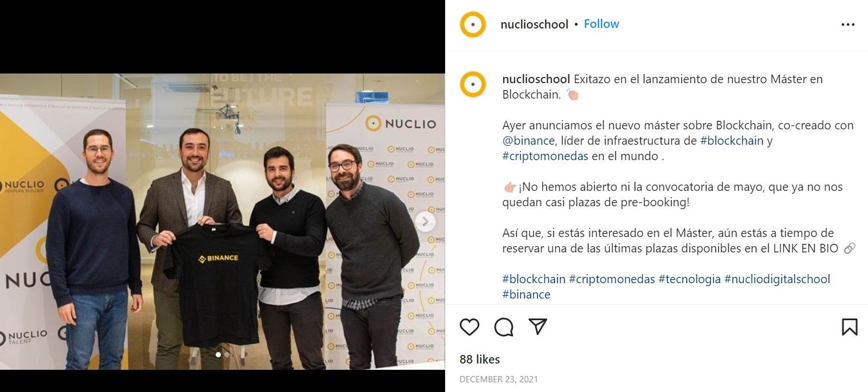This screenshot has height=392, width=868.
Task: Click the group photo image
Action: pos(223,222)
